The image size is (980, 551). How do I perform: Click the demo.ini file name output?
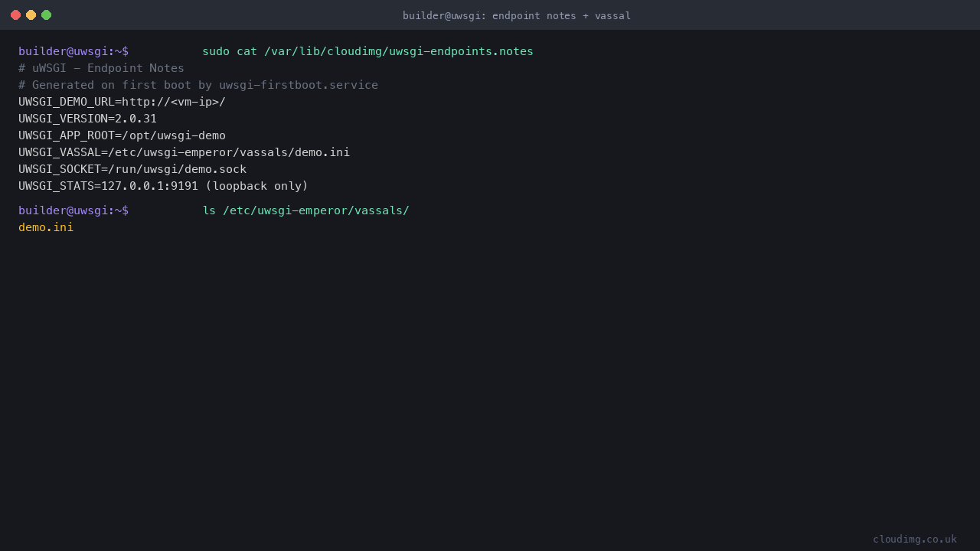point(46,227)
